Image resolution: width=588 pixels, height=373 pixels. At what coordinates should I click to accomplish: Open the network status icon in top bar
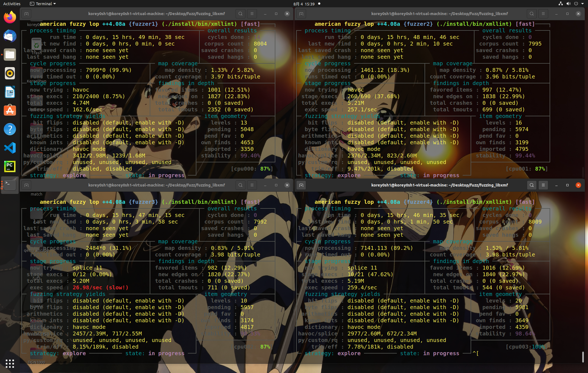(x=561, y=4)
